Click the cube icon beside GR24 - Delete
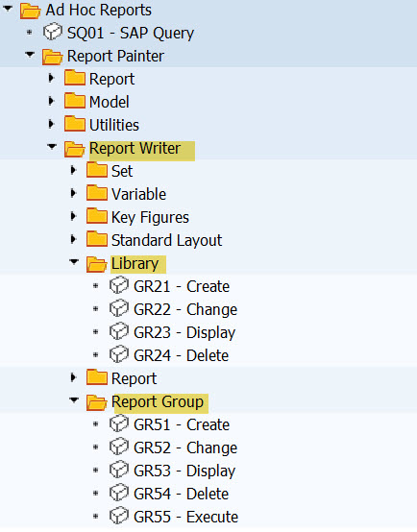 pyautogui.click(x=119, y=354)
